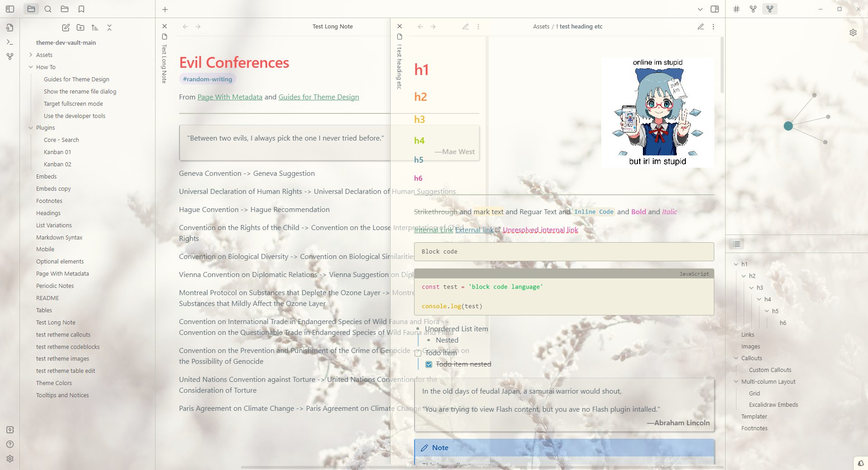Open the help icon

[x=10, y=444]
